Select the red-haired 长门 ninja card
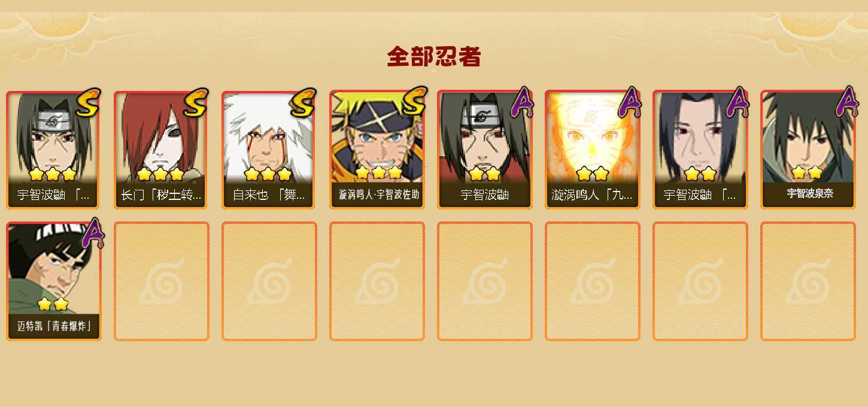Screen dimensions: 868x407 pyautogui.click(x=161, y=150)
